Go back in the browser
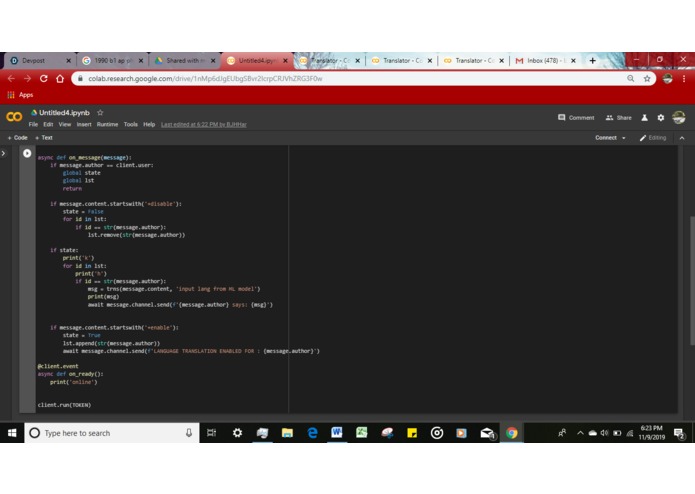 (12, 78)
